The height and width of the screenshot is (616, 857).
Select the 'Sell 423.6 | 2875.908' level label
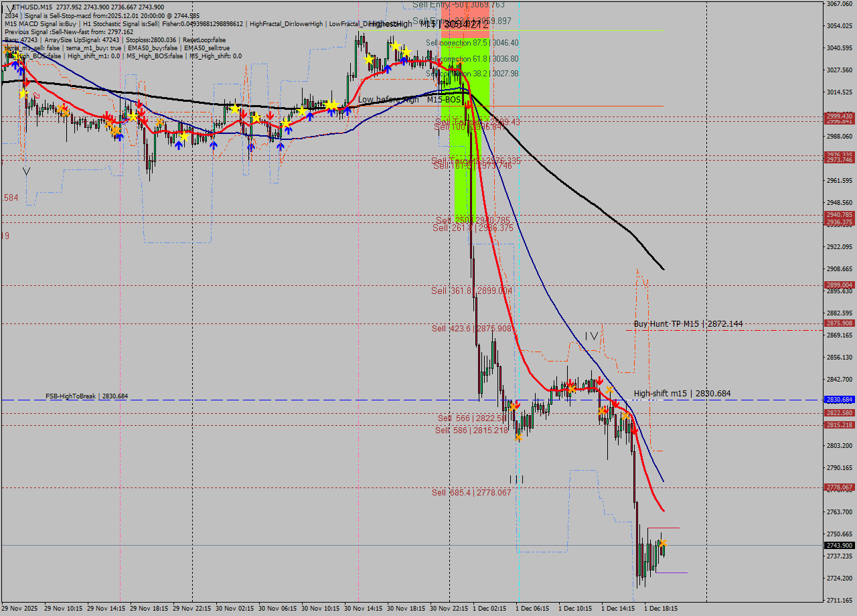(x=471, y=329)
